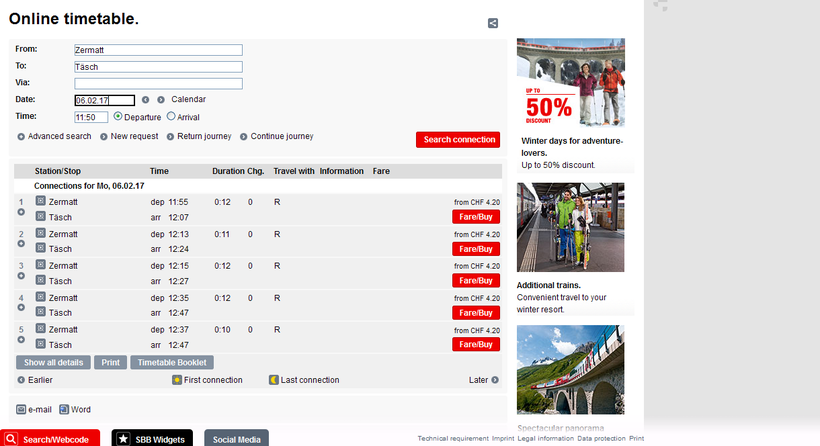Screen dimensions: 820x446
Task: Click into the Via input field
Action: pos(158,83)
